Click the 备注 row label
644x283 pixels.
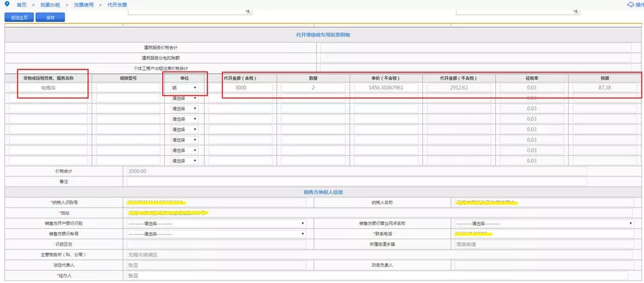pos(64,181)
